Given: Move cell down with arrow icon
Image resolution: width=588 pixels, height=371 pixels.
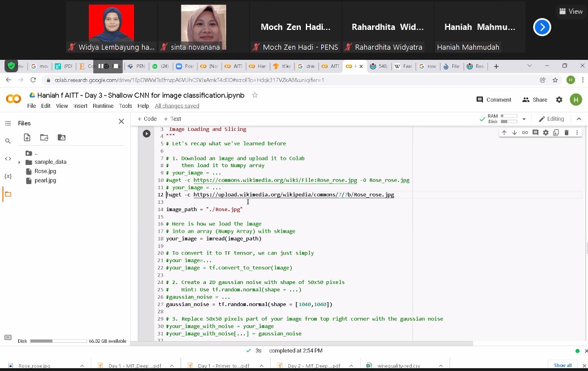Looking at the screenshot, I should (x=514, y=133).
